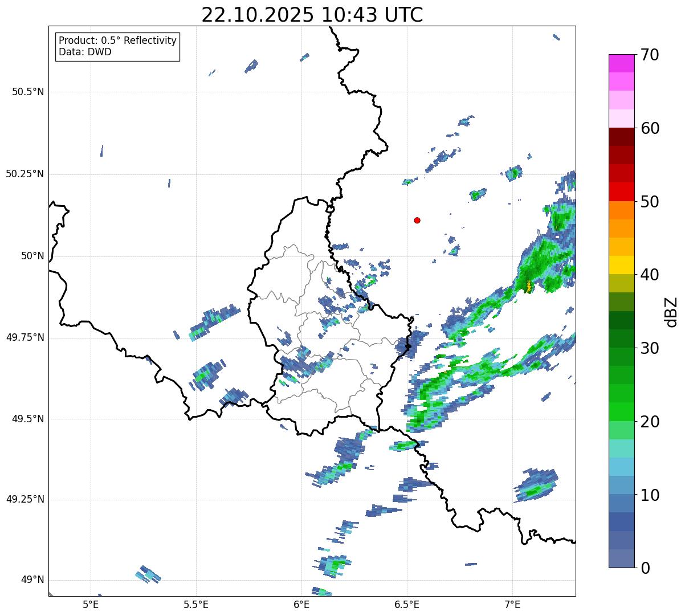Click the colorbar tick label 60
685x616 pixels.
650,128
